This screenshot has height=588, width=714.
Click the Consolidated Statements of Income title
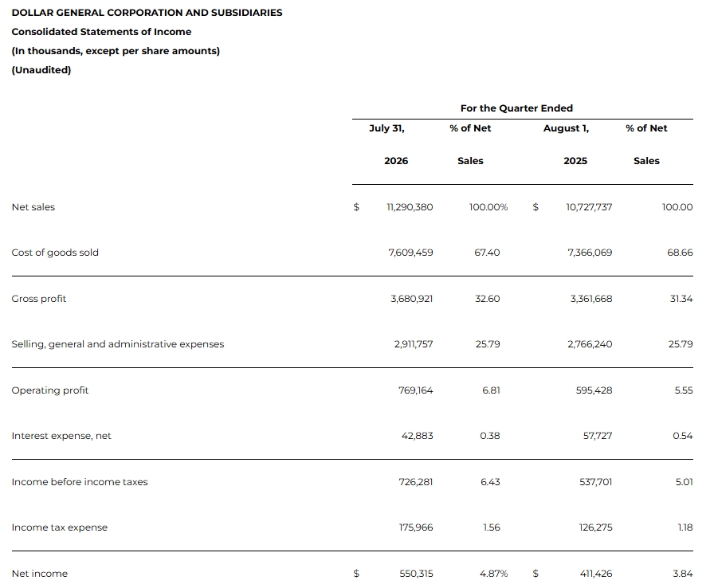pos(101,32)
